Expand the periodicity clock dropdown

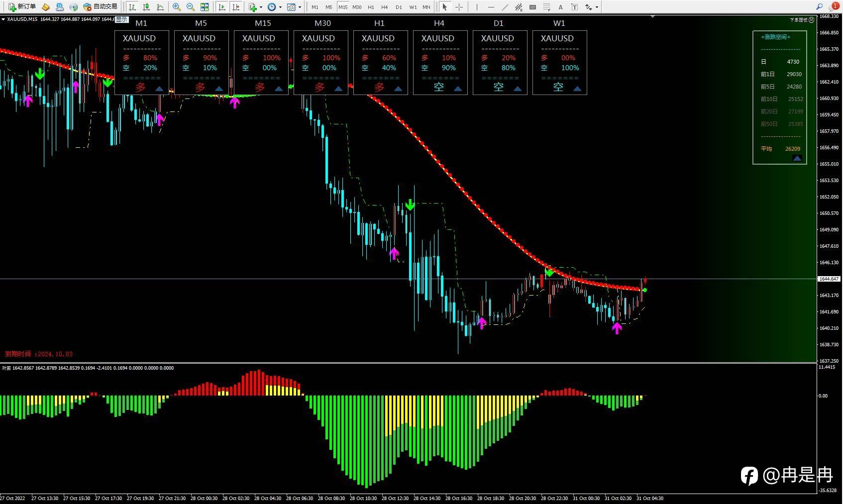pyautogui.click(x=280, y=7)
